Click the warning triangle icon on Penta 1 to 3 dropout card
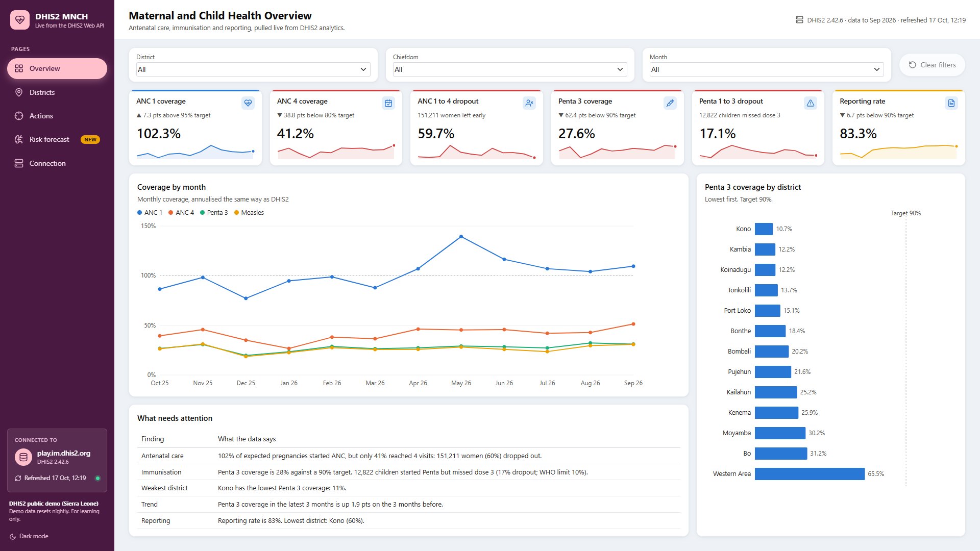The width and height of the screenshot is (980, 551). pos(811,103)
